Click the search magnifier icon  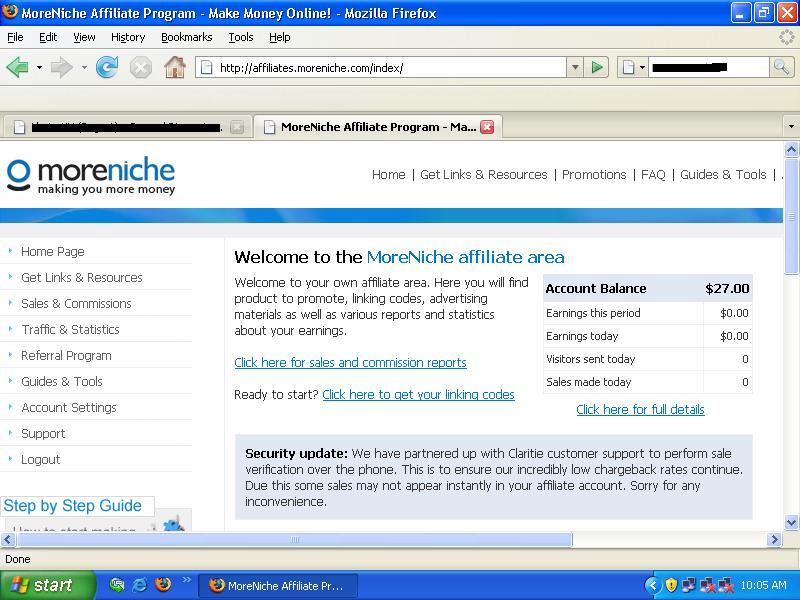pyautogui.click(x=781, y=67)
